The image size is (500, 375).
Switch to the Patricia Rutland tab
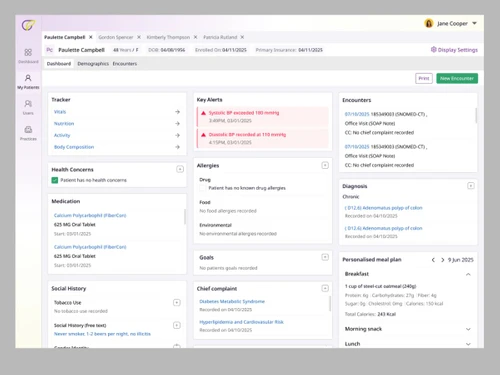click(220, 37)
